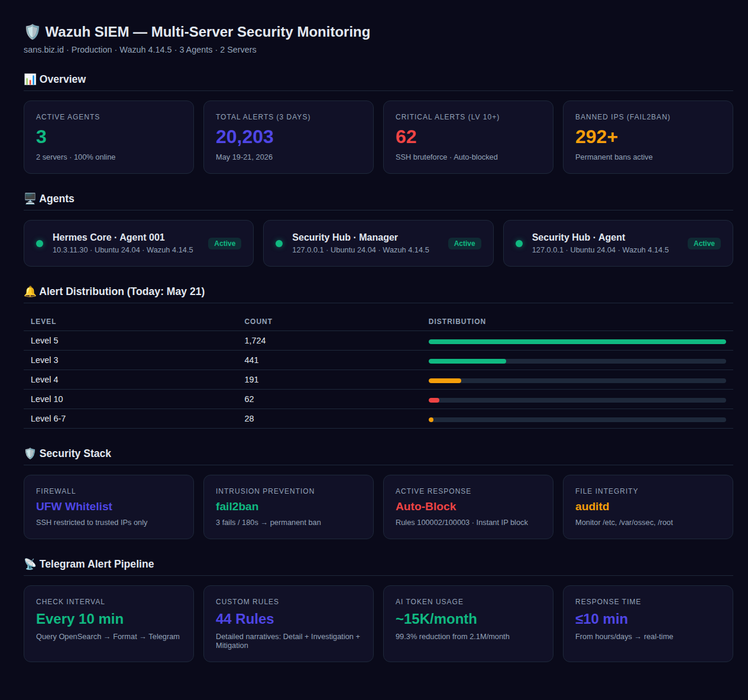
Task: Select the Level 3 row label
Action: click(x=44, y=360)
